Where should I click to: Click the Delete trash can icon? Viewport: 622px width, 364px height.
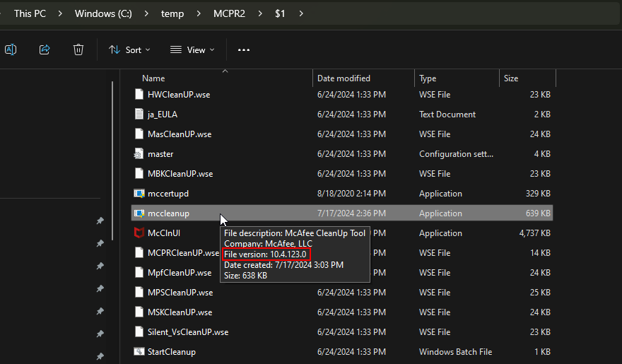pos(78,49)
